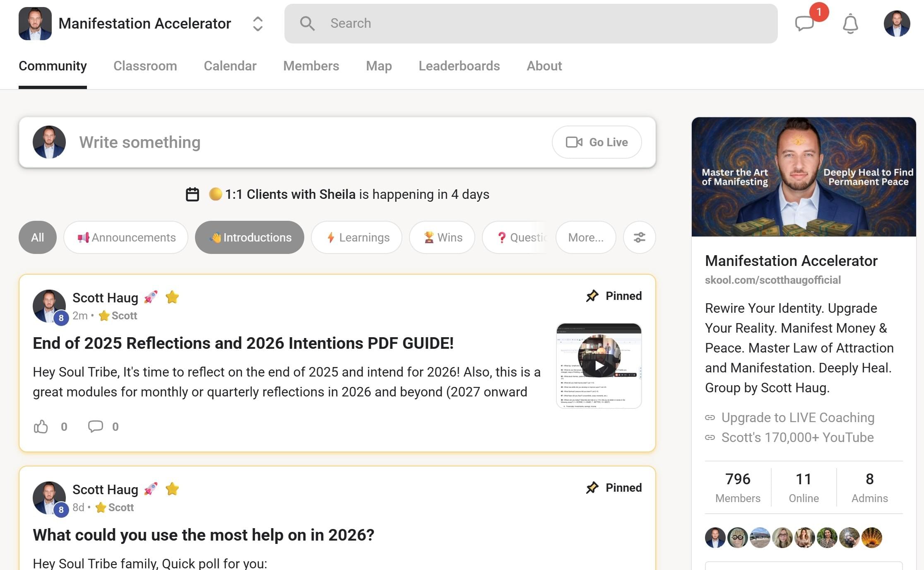Click pin icon on first pinned post
924x570 pixels.
pos(592,296)
